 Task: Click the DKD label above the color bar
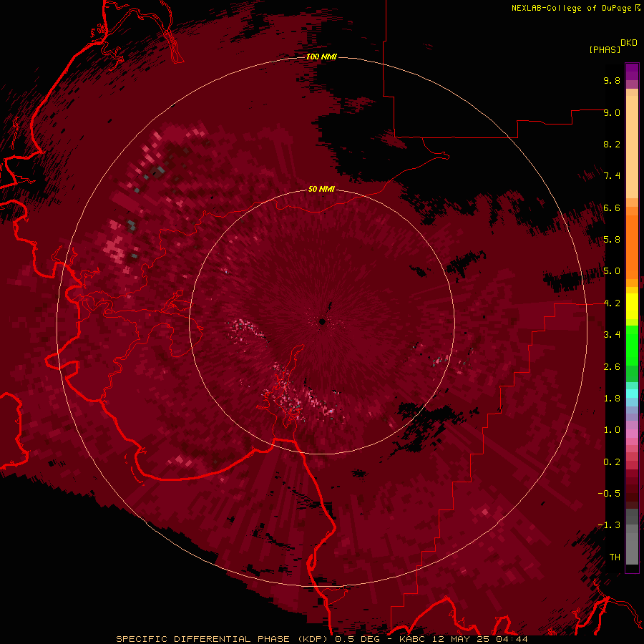(x=629, y=43)
